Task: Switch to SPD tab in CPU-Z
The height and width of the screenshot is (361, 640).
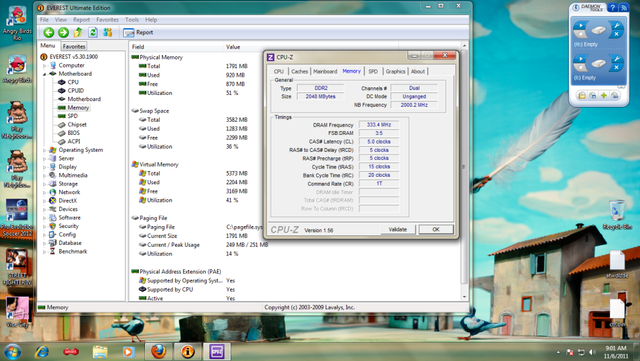Action: click(373, 71)
